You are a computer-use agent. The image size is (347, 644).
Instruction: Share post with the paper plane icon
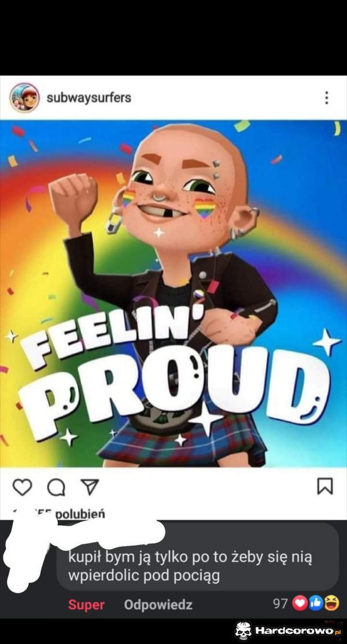tap(90, 487)
